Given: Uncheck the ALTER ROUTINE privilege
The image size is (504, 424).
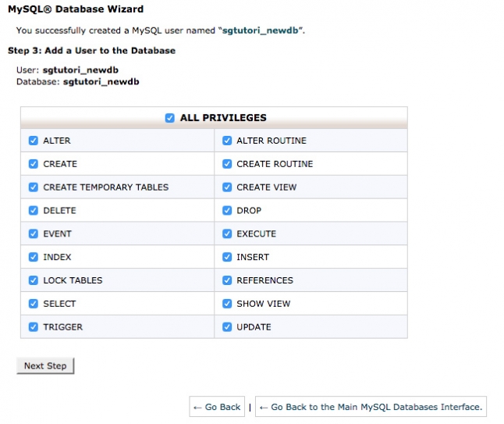Looking at the screenshot, I should [227, 141].
